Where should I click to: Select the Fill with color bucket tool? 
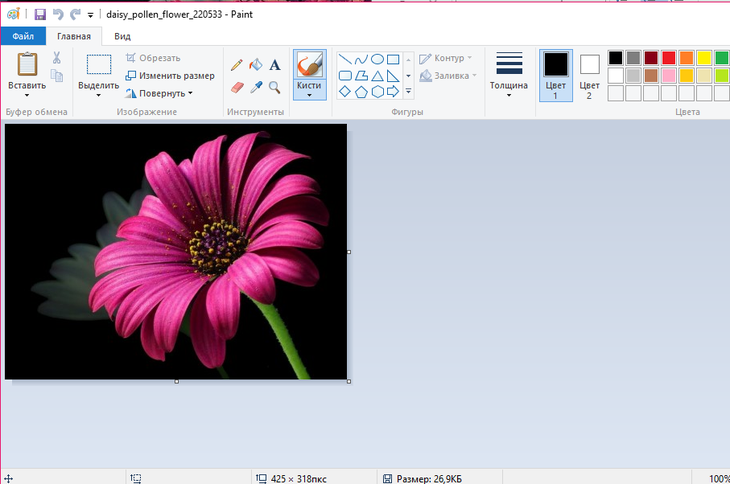tap(256, 65)
